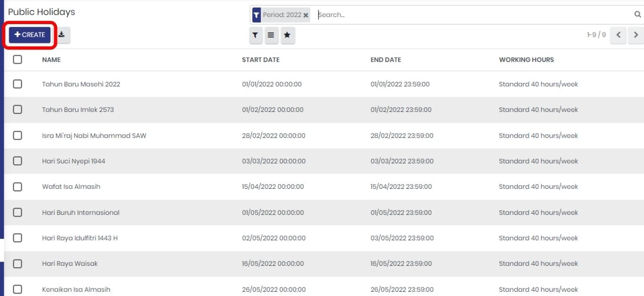Toggle the select-all header checkbox
The width and height of the screenshot is (644, 296).
pos(17,59)
